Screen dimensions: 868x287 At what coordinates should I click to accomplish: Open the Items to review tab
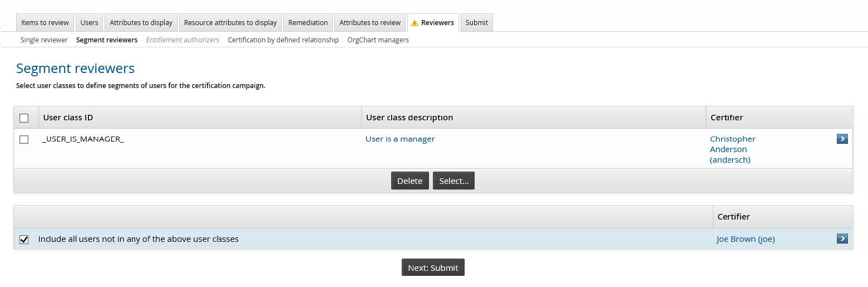(x=45, y=23)
